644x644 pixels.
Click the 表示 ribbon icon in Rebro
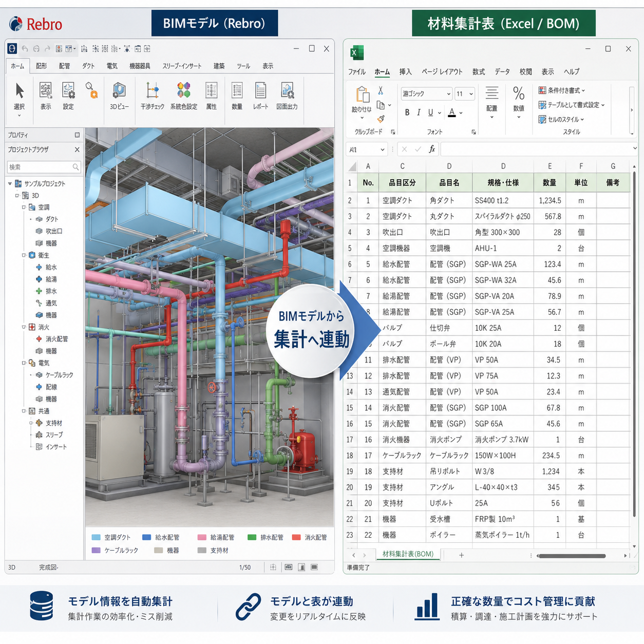point(46,96)
